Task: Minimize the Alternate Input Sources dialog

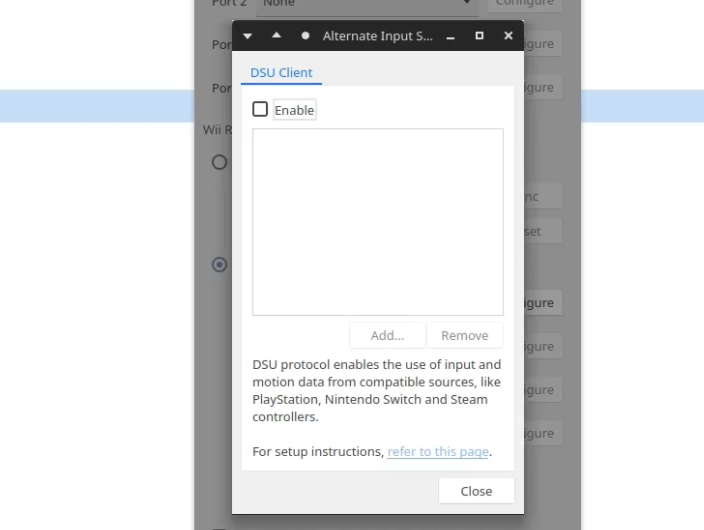Action: [451, 36]
